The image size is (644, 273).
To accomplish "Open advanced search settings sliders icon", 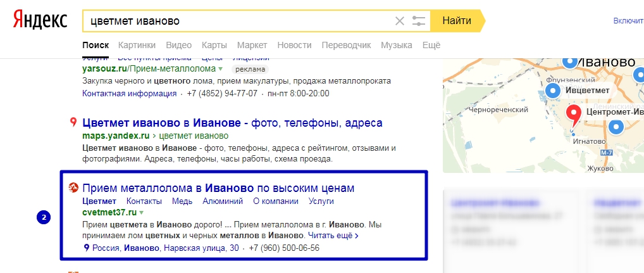I will pos(419,21).
